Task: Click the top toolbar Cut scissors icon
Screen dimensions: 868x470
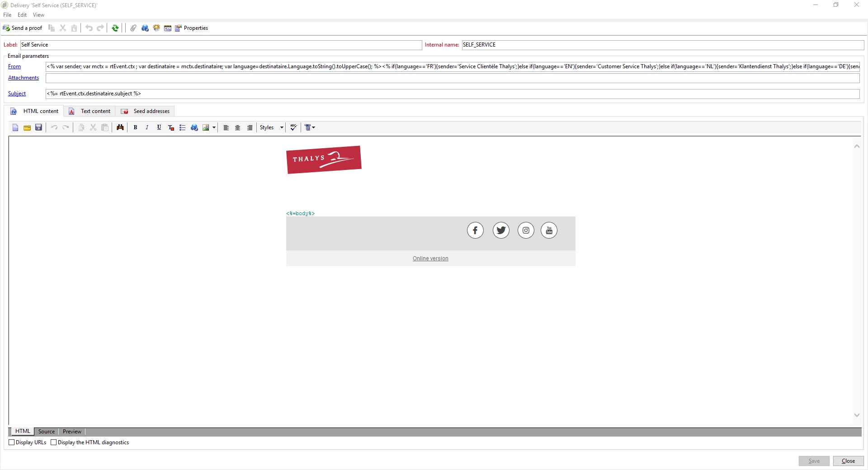Action: tap(63, 28)
